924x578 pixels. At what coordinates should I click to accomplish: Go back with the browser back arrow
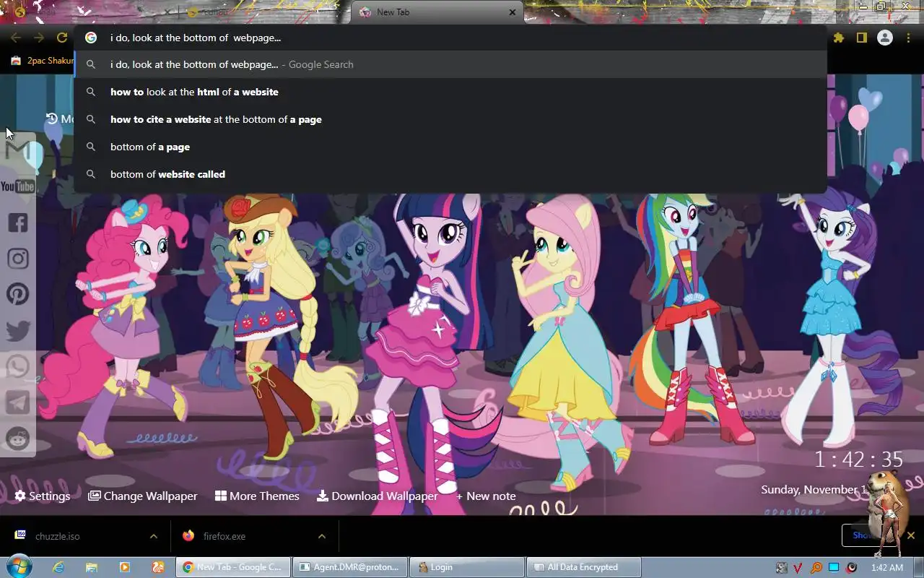[x=16, y=38]
